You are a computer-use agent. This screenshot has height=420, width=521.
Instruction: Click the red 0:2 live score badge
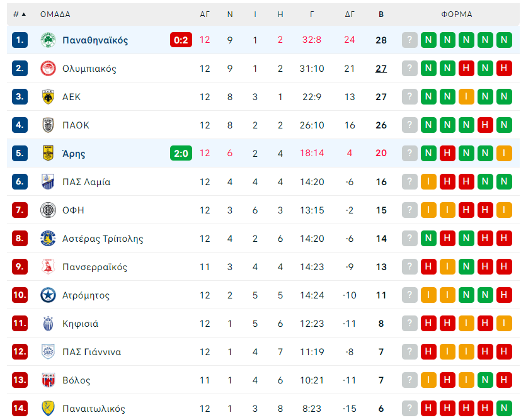pos(181,40)
